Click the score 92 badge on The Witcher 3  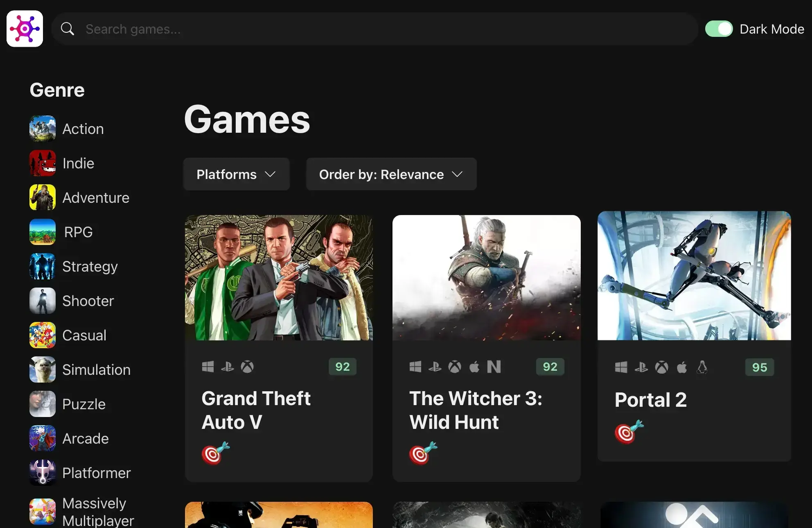tap(550, 367)
